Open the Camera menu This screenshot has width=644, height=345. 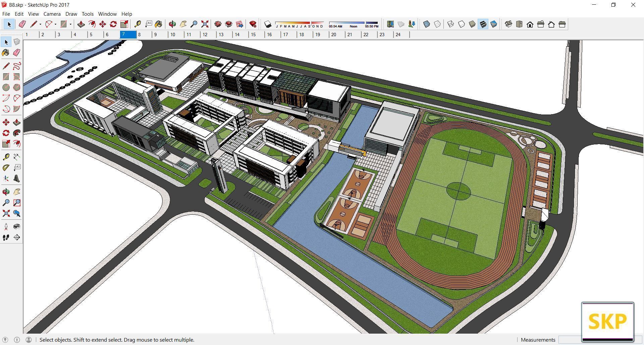52,14
